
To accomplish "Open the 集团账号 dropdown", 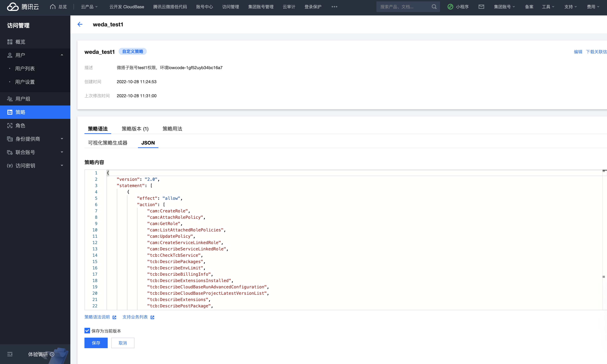I will [504, 7].
